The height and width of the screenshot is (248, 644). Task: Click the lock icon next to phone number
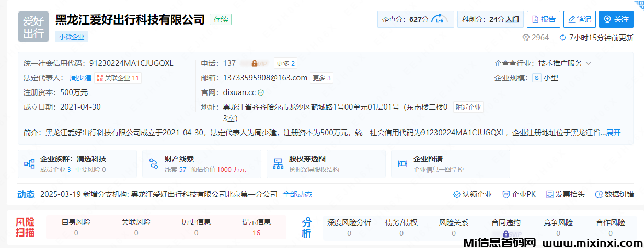[255, 63]
